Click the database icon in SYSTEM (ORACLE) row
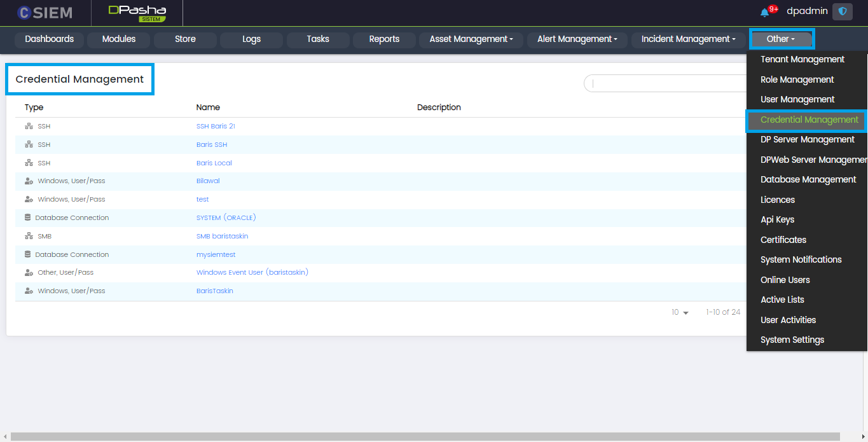Image resolution: width=868 pixels, height=442 pixels. (27, 218)
